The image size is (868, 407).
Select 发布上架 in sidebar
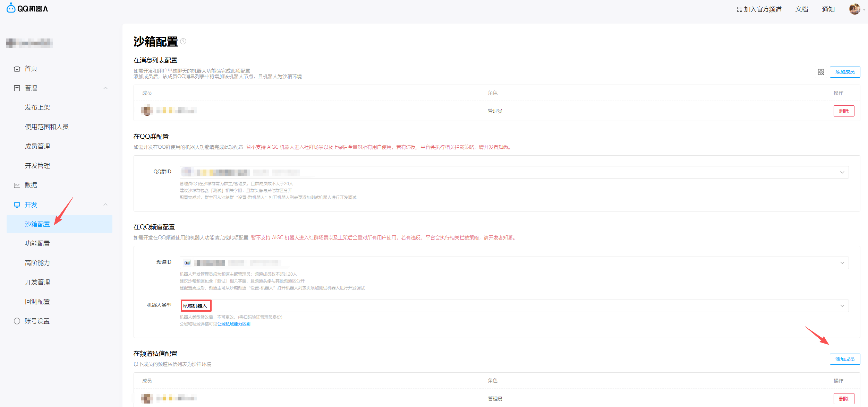click(37, 107)
